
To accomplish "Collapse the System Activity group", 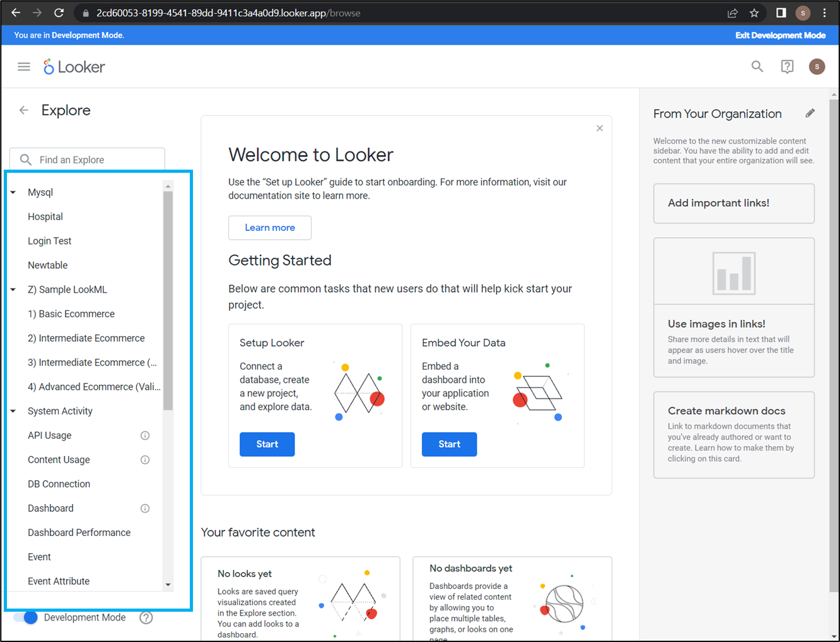I will click(x=13, y=411).
